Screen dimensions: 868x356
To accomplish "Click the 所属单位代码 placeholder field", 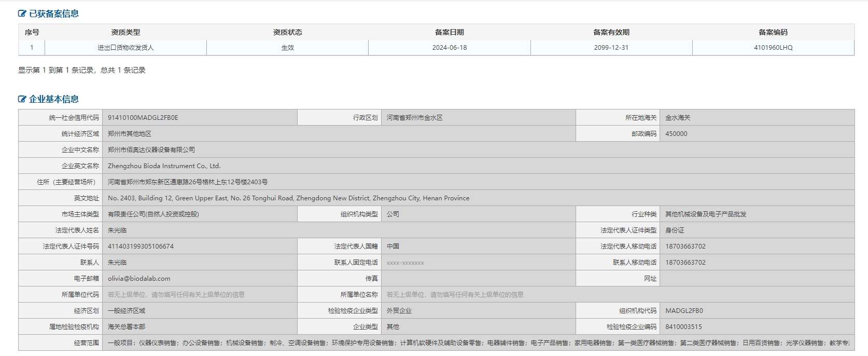I will pyautogui.click(x=200, y=295).
